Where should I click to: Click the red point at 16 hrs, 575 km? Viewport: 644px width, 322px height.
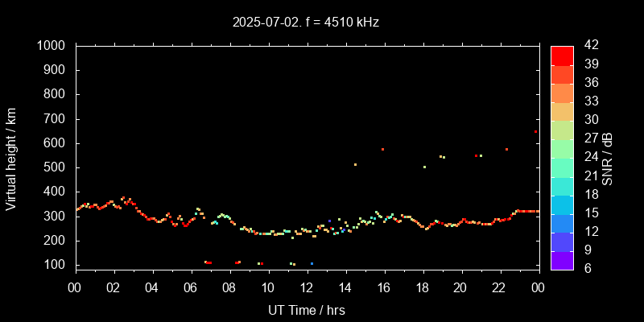[382, 149]
